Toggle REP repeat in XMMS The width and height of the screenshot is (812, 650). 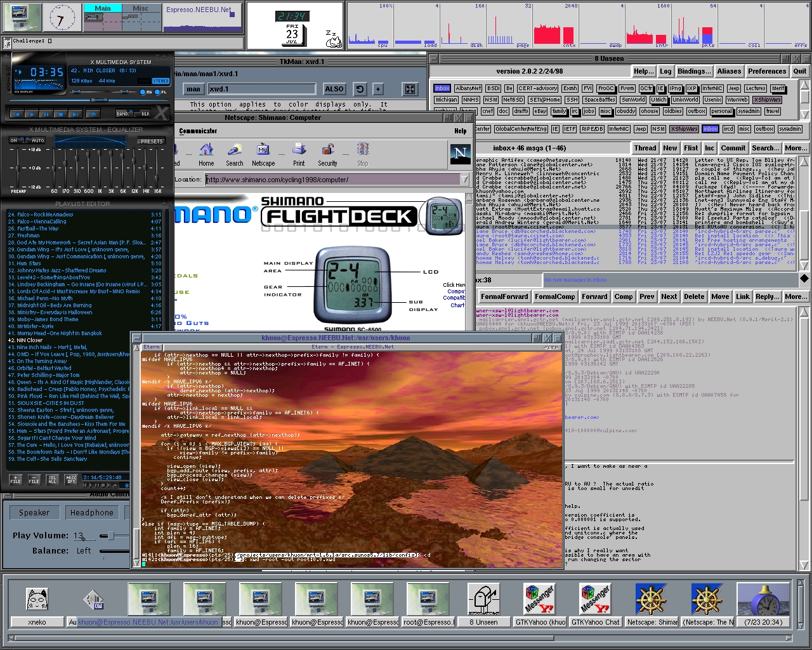(142, 114)
